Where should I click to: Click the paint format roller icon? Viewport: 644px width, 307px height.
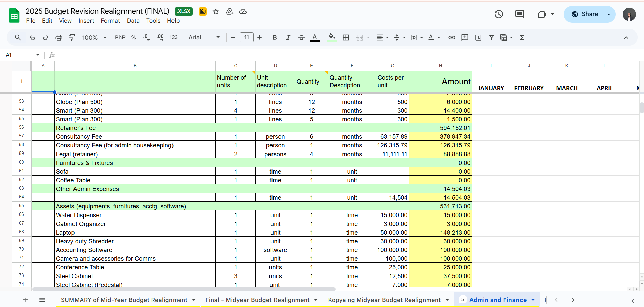(72, 38)
